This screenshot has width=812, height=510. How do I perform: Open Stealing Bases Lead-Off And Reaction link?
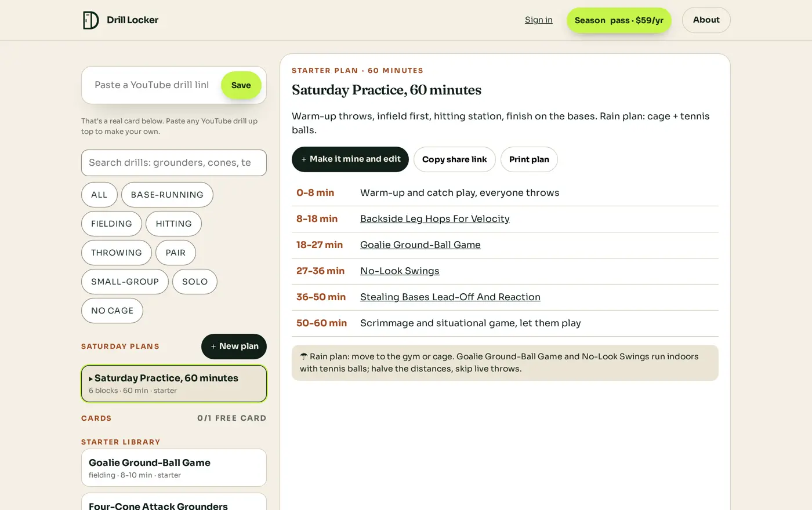click(450, 297)
